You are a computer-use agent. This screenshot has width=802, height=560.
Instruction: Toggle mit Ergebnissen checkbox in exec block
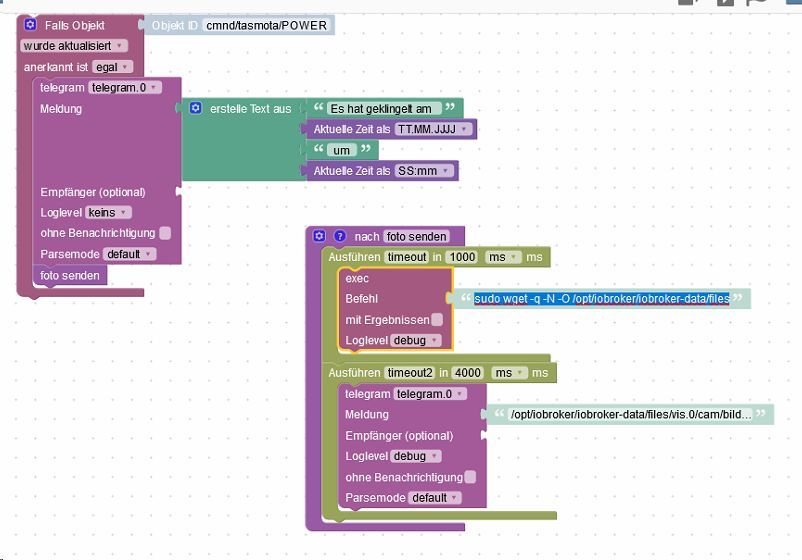[x=437, y=320]
